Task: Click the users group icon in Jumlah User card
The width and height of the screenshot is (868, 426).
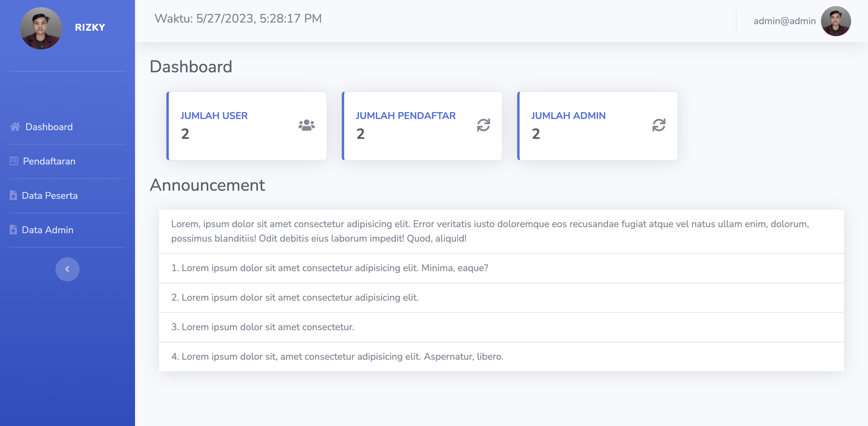Action: click(x=306, y=125)
